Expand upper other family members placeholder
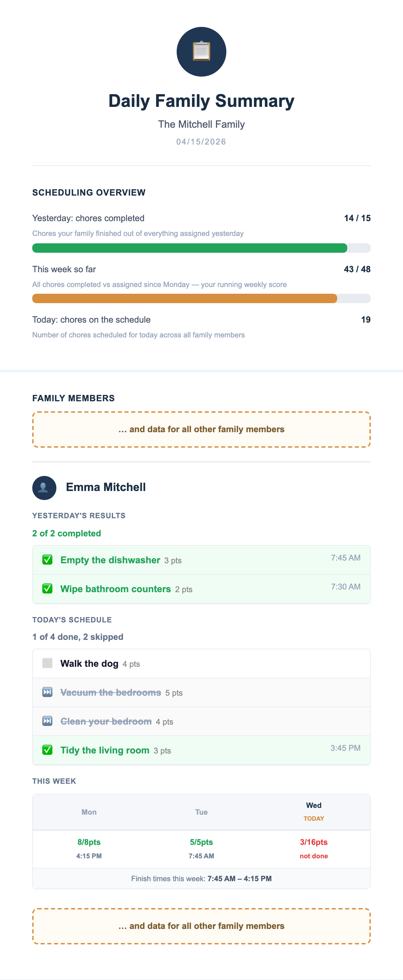The width and height of the screenshot is (403, 980). click(x=201, y=429)
